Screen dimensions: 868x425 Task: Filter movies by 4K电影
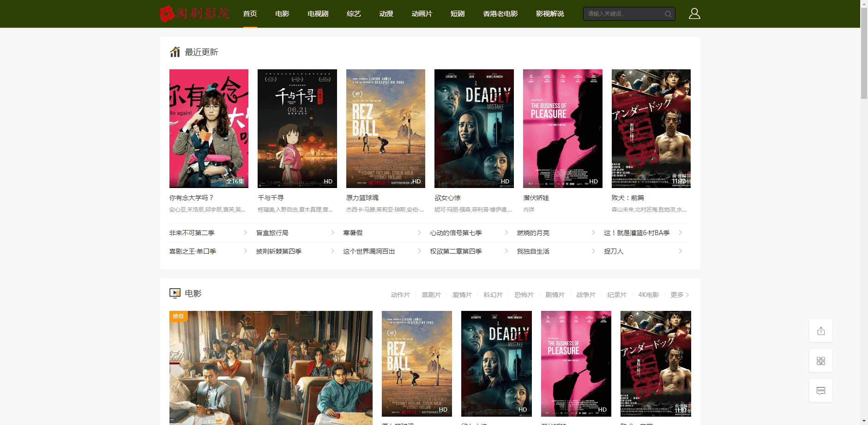tap(649, 295)
